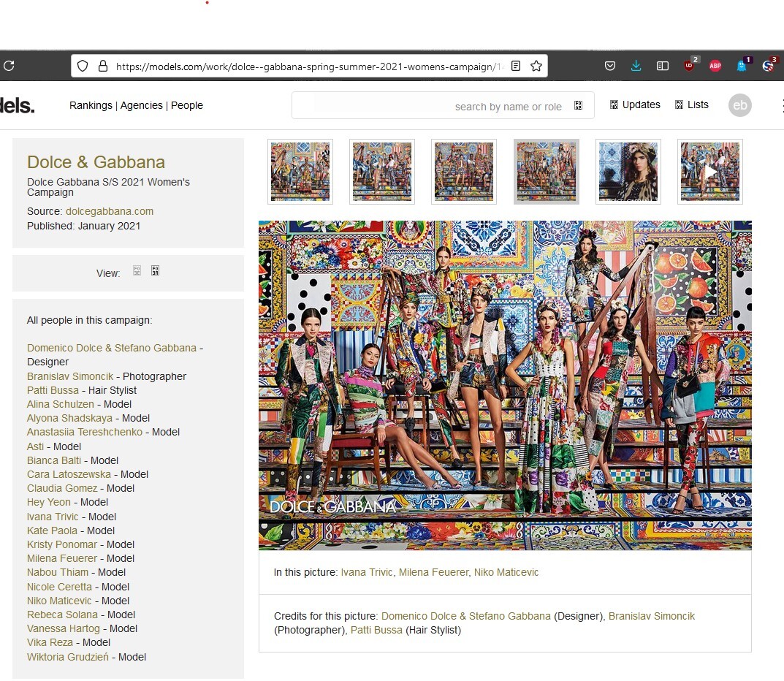Open Bianca Balti's model profile
This screenshot has height=681, width=784.
(54, 460)
